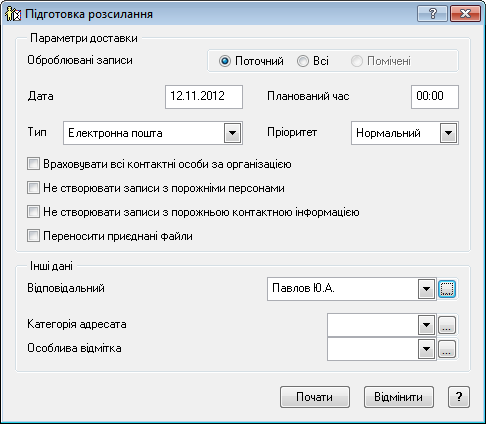
Task: Click the ellipsis button beside Відповідальний
Action: tap(447, 289)
